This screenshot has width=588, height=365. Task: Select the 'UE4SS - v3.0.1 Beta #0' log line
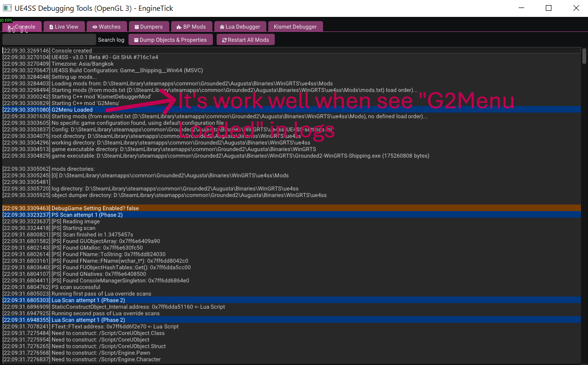click(291, 57)
